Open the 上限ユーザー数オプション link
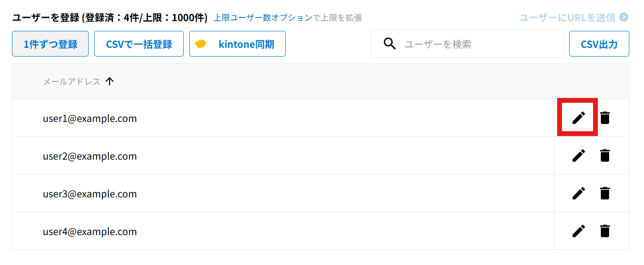This screenshot has width=644, height=265. [263, 18]
